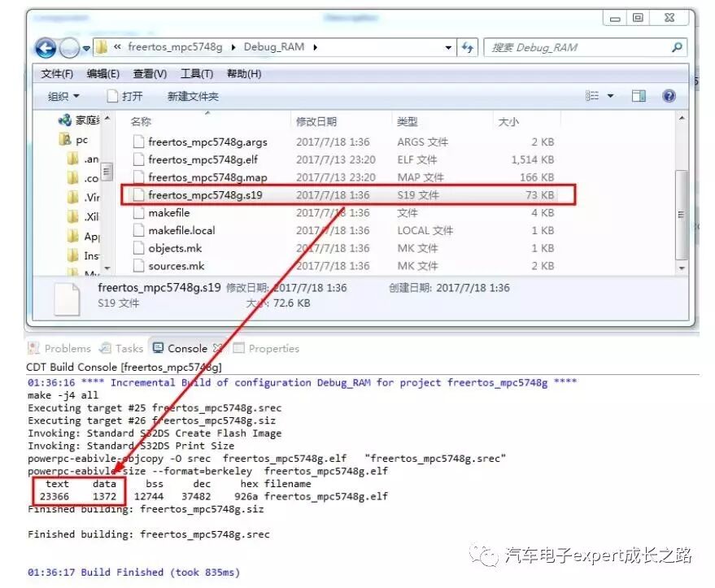Screen dimensions: 715x588
Task: Toggle the preview pane icon
Action: pyautogui.click(x=639, y=96)
